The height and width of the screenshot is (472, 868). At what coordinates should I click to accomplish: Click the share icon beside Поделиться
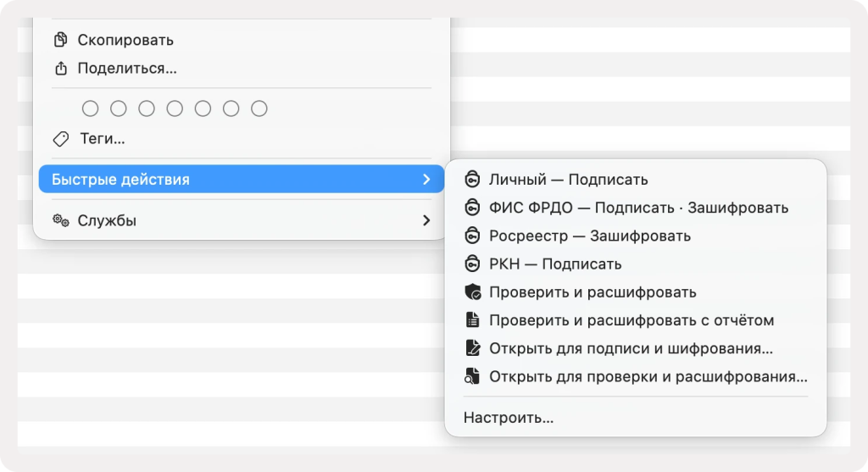60,68
